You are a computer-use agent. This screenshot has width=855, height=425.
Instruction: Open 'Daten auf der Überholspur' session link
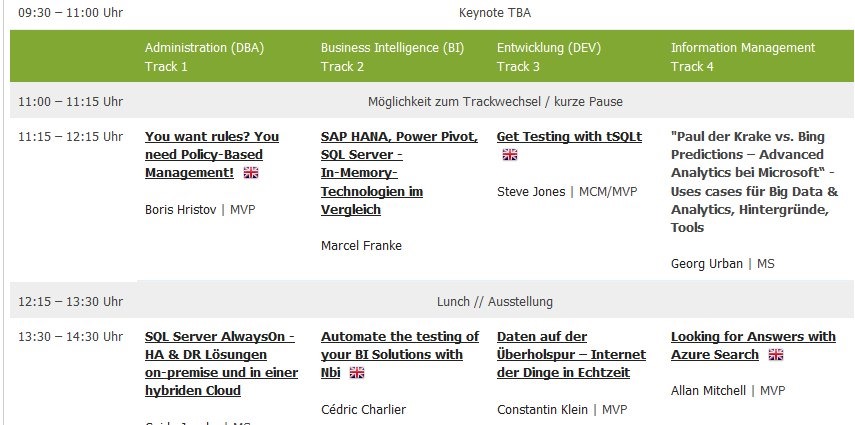570,354
